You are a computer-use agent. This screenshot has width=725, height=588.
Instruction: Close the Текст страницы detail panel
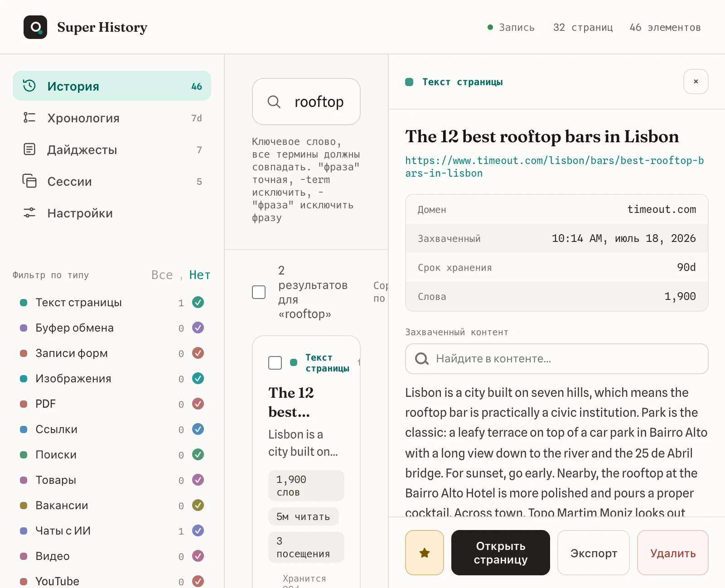tap(696, 82)
